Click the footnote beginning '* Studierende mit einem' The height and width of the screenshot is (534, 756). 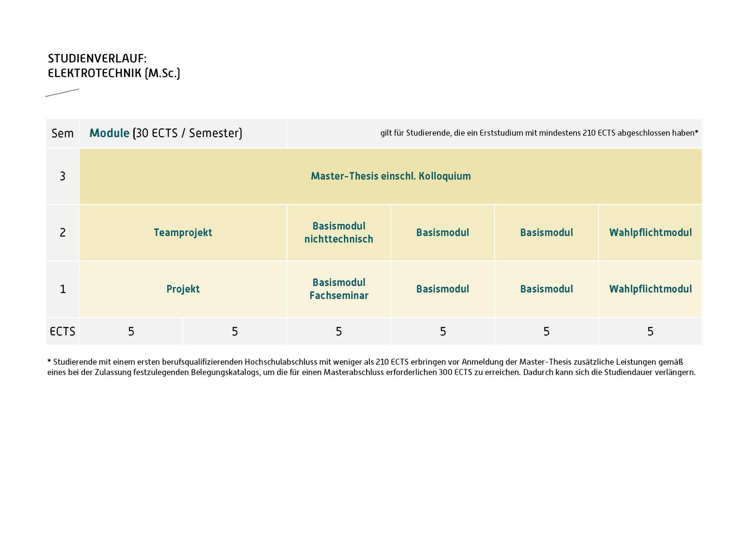[x=365, y=362]
